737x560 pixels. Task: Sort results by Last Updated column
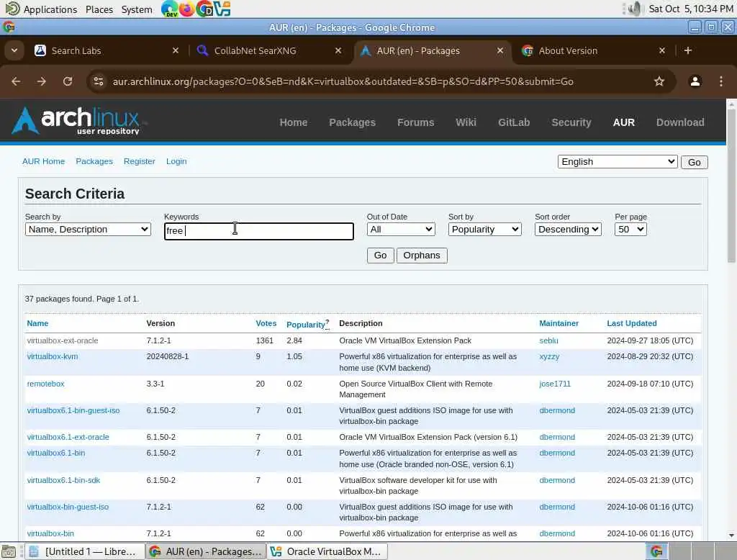coord(631,323)
